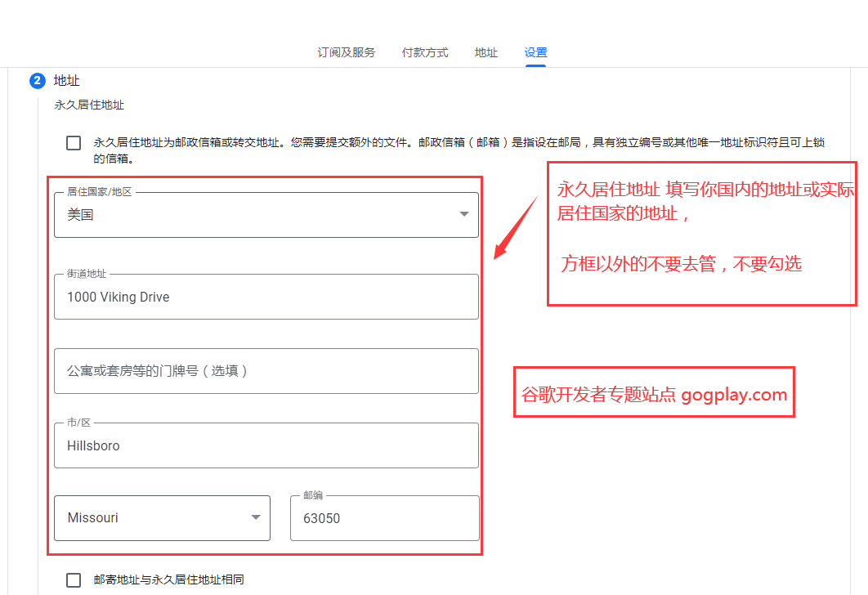This screenshot has height=595, width=868.
Task: Switch to the 付款方式 tab
Action: point(425,52)
